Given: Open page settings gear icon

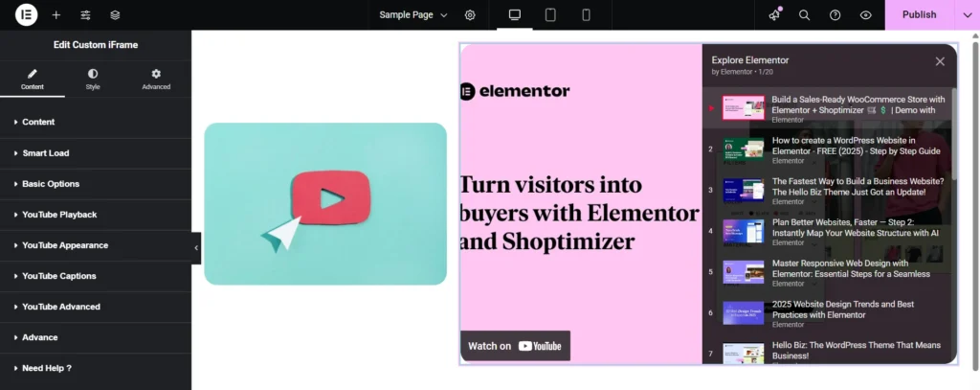Looking at the screenshot, I should (470, 15).
